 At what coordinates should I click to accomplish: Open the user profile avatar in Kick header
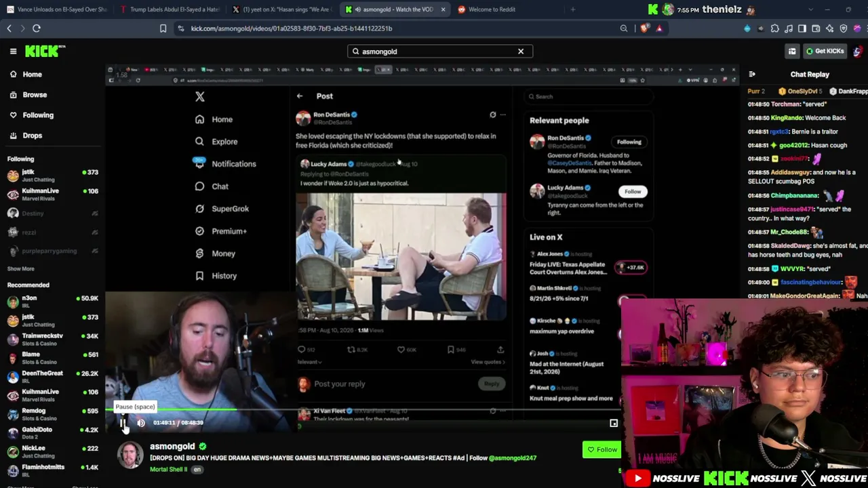[858, 51]
